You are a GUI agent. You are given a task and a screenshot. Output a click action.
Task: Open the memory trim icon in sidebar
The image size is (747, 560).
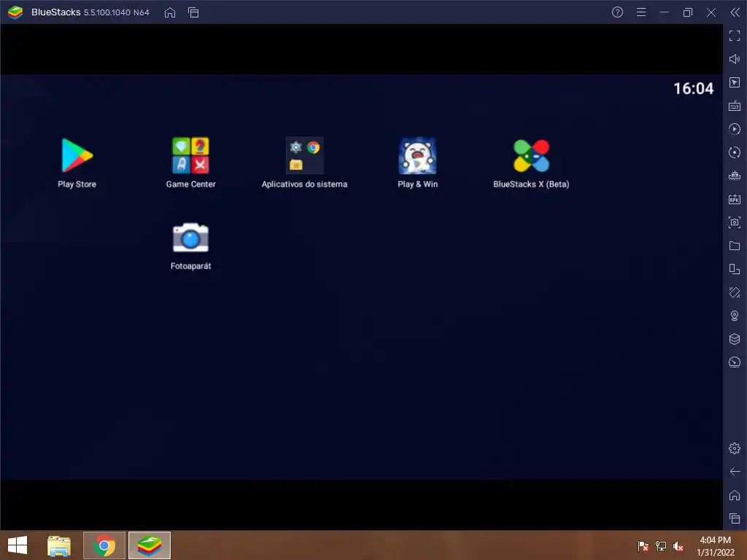click(735, 176)
